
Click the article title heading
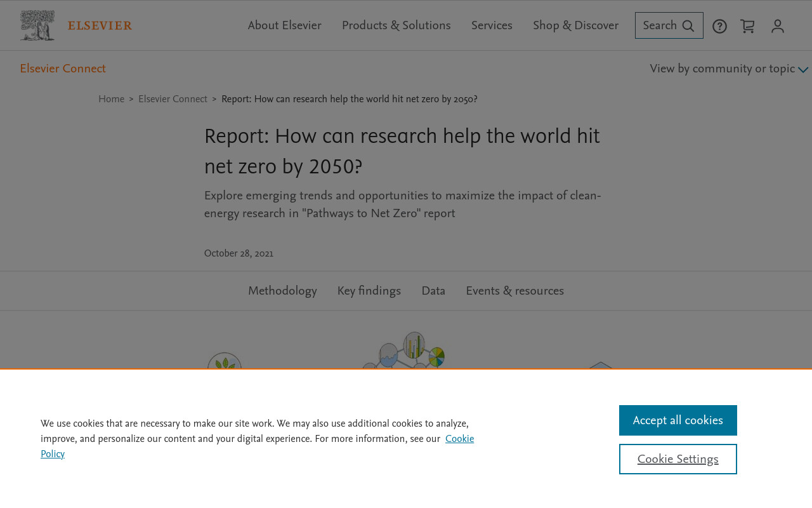(402, 151)
